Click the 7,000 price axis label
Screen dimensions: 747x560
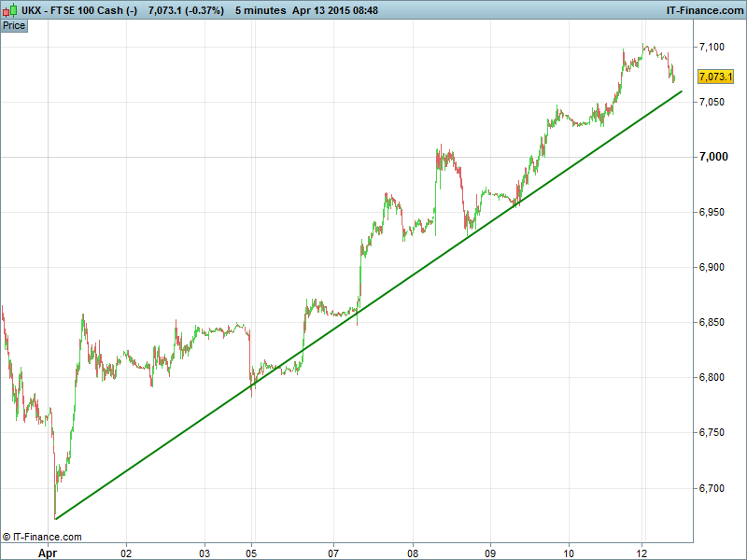pos(712,157)
